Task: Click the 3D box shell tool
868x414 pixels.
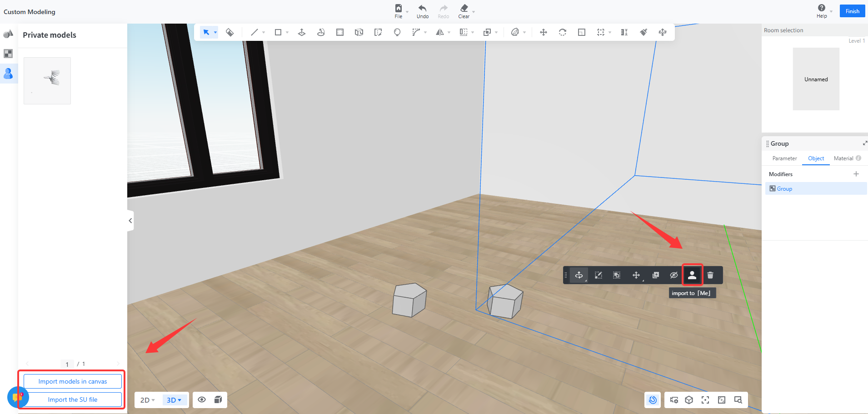Action: click(x=359, y=32)
